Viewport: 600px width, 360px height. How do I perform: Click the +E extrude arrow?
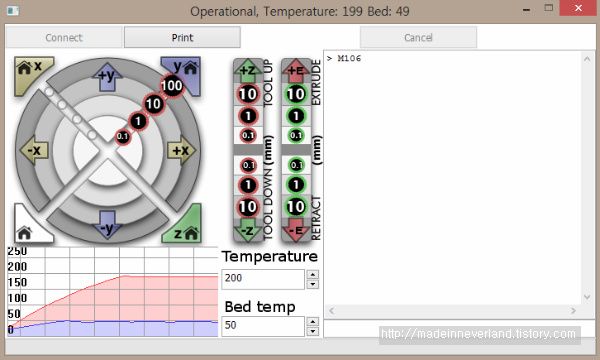tap(296, 70)
